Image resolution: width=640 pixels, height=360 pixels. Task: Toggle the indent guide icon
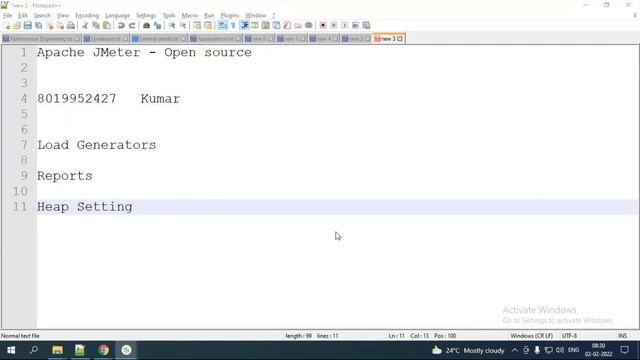pyautogui.click(x=244, y=26)
